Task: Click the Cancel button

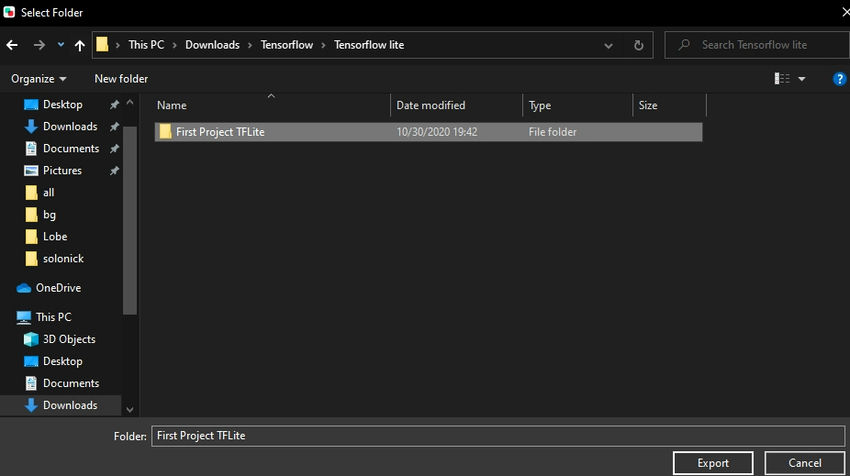Action: pyautogui.click(x=804, y=463)
